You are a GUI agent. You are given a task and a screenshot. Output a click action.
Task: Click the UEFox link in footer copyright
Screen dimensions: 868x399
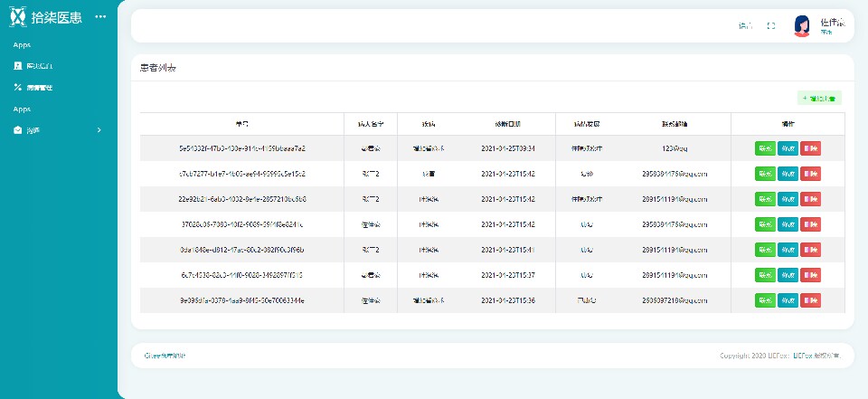tap(803, 356)
